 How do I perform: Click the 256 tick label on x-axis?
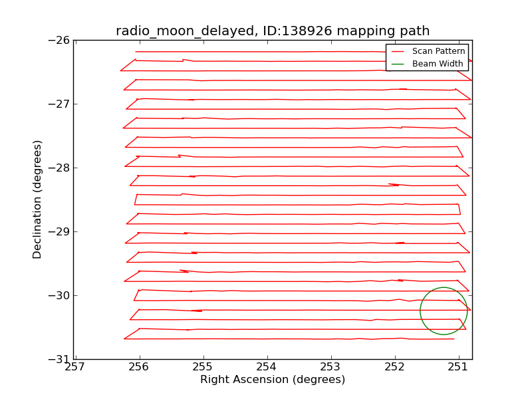coord(139,367)
